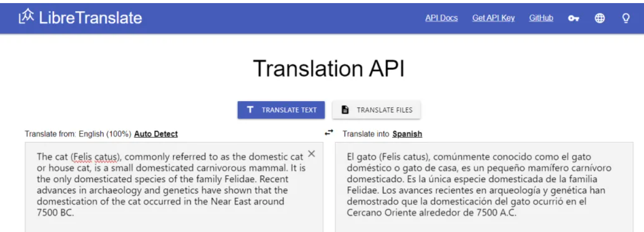The height and width of the screenshot is (232, 644).
Task: Open the API Docs link
Action: (x=441, y=18)
